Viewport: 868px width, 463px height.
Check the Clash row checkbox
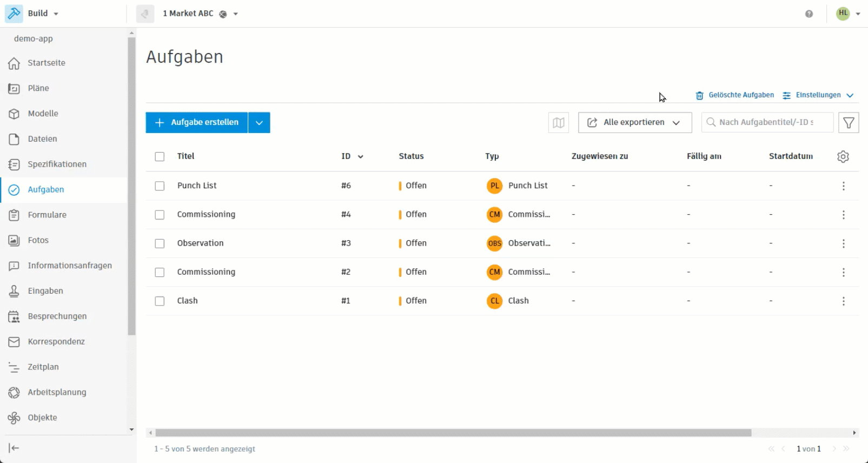click(160, 301)
